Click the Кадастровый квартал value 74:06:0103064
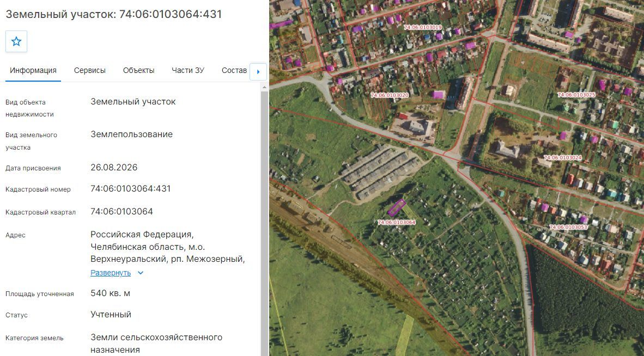Screen dimensions: 644x356 pyautogui.click(x=121, y=212)
